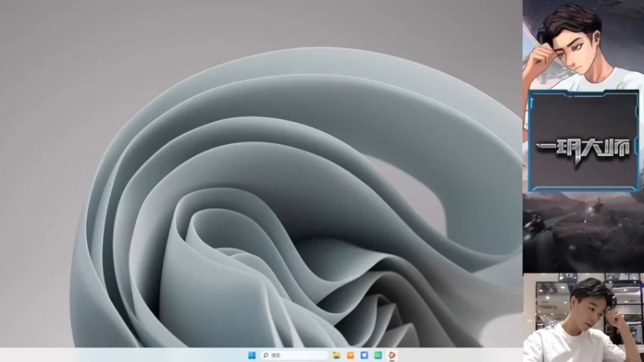Image resolution: width=644 pixels, height=362 pixels.
Task: Click the illustrated avatar portrait
Action: pos(583,45)
